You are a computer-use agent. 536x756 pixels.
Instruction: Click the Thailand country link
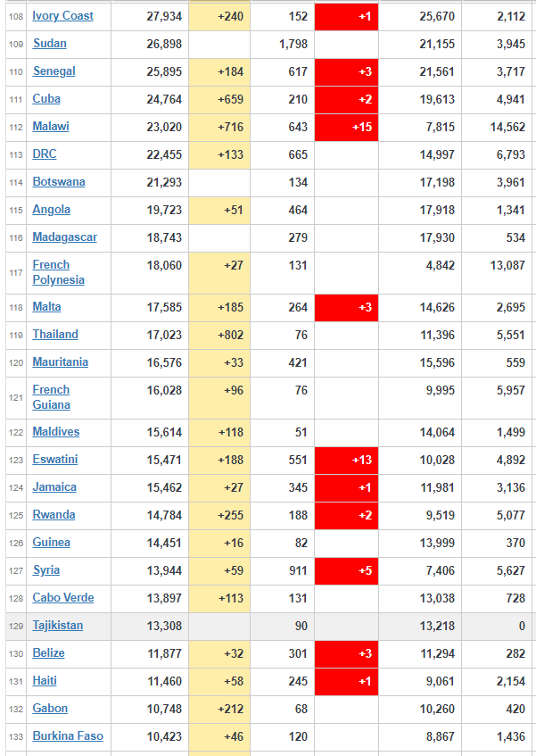click(55, 335)
